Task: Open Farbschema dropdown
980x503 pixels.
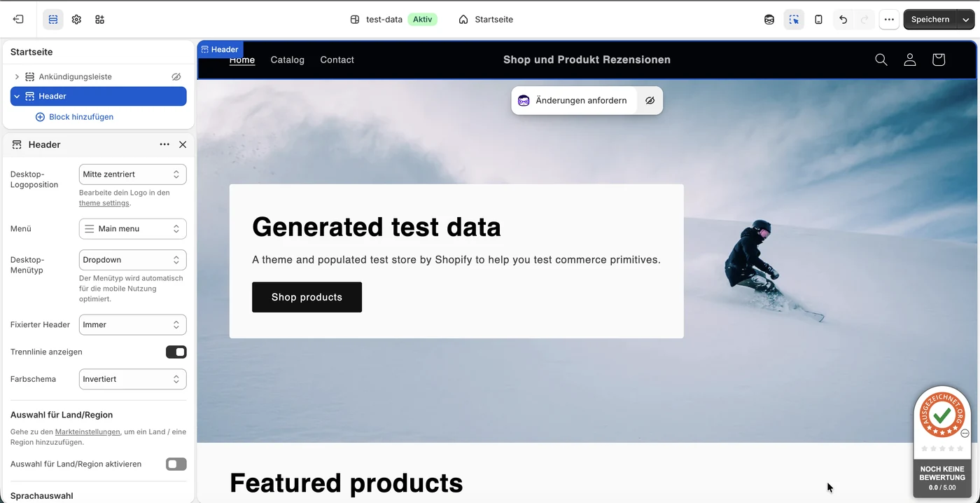Action: (x=133, y=379)
